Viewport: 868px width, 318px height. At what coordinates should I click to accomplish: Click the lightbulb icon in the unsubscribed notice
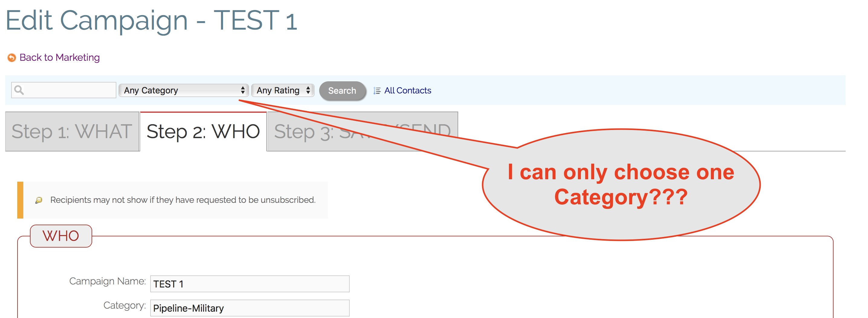39,200
